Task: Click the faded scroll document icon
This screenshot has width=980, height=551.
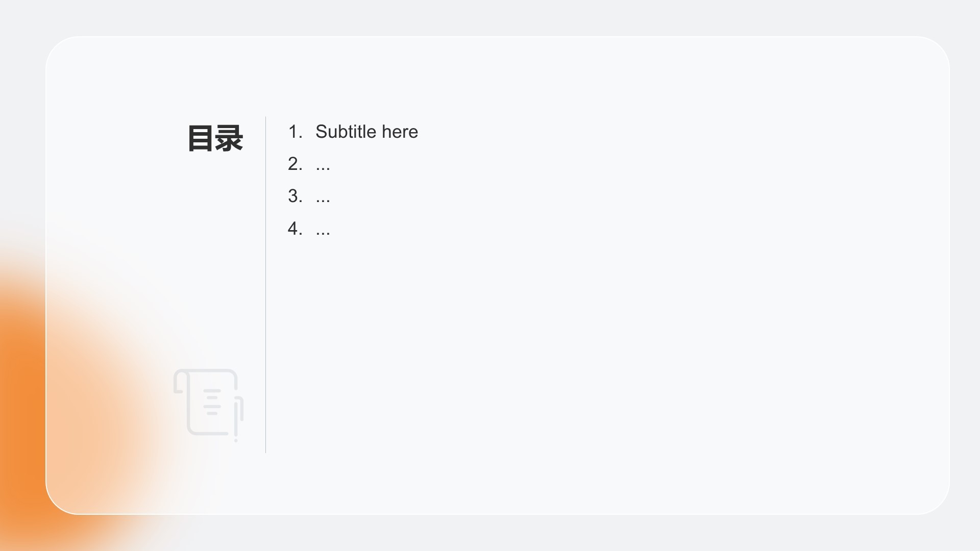Action: point(208,405)
